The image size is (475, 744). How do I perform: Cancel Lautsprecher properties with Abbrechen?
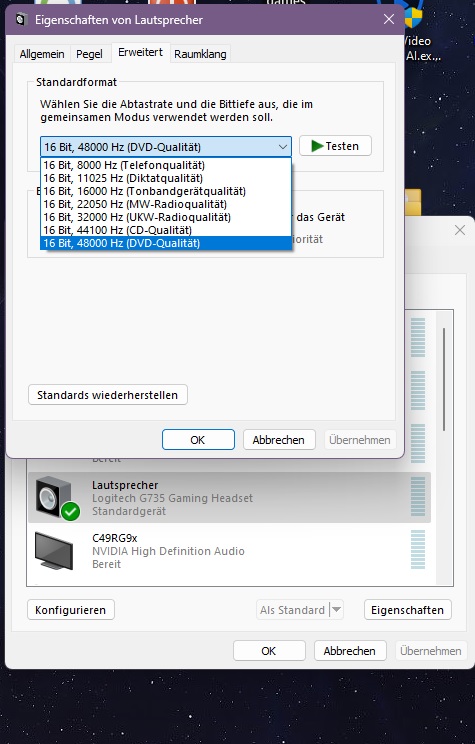tap(279, 440)
